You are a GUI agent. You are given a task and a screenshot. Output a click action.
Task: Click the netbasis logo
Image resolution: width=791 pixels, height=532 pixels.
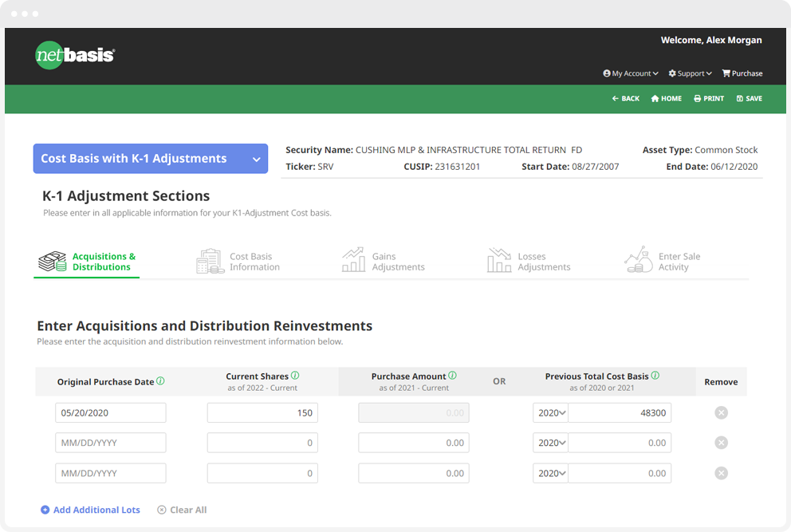[75, 55]
